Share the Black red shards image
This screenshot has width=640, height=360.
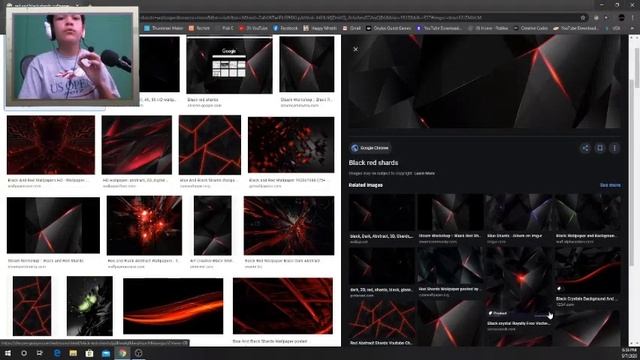coord(585,148)
